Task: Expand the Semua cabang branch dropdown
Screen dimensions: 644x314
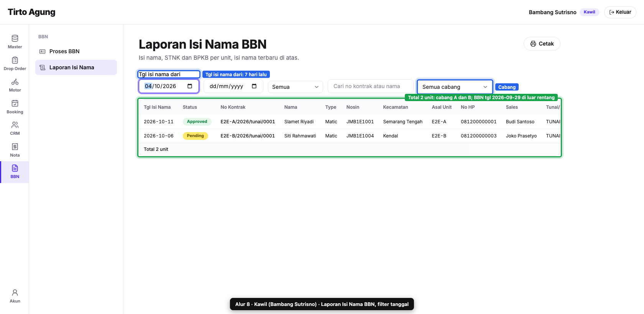Action: tap(455, 87)
